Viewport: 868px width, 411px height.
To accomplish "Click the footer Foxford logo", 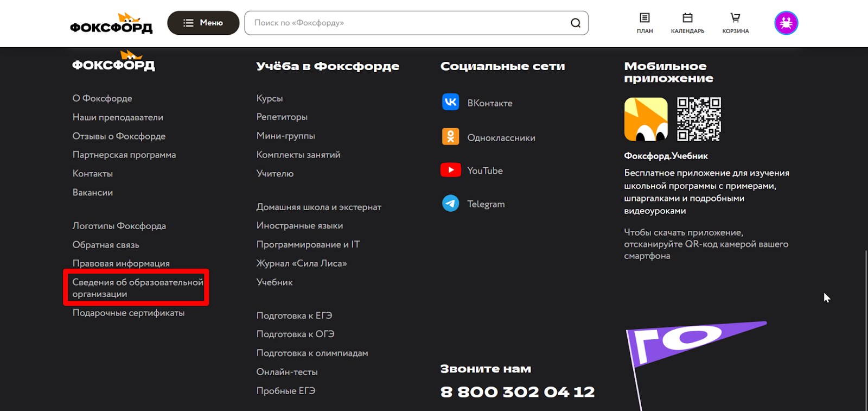I will pyautogui.click(x=113, y=61).
